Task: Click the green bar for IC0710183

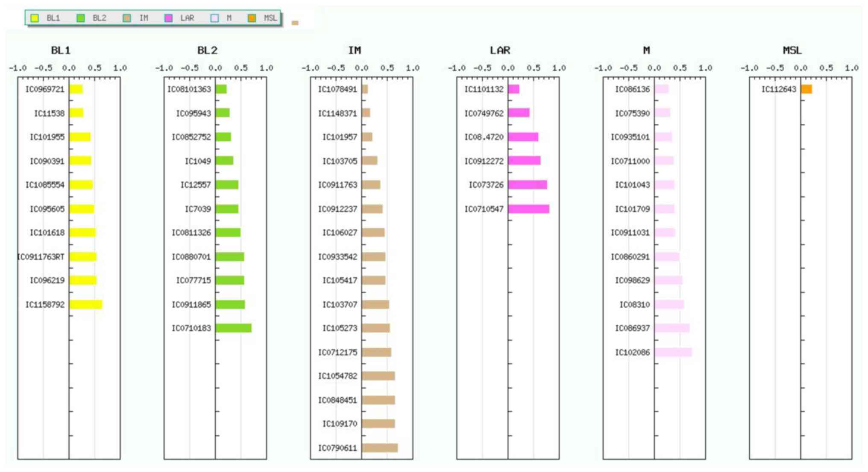Action: pyautogui.click(x=233, y=328)
